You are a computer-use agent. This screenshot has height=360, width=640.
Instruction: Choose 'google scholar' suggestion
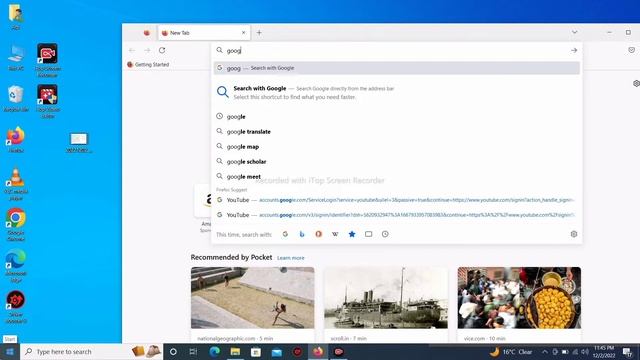click(x=396, y=162)
